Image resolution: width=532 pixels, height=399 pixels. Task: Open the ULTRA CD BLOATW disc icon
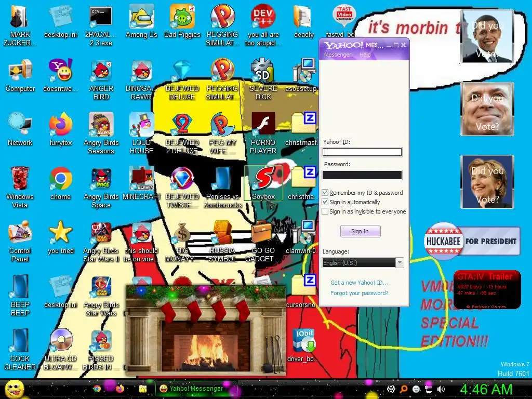pos(61,350)
